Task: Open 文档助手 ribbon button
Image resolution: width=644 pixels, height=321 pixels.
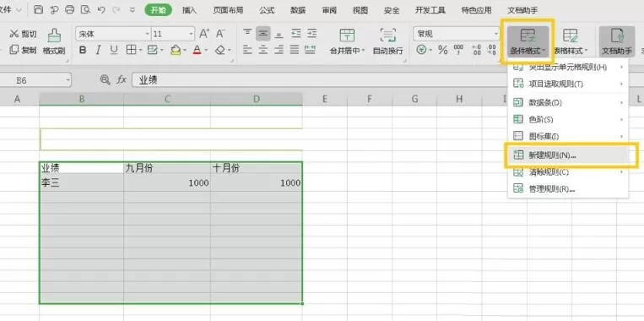Action: point(617,41)
